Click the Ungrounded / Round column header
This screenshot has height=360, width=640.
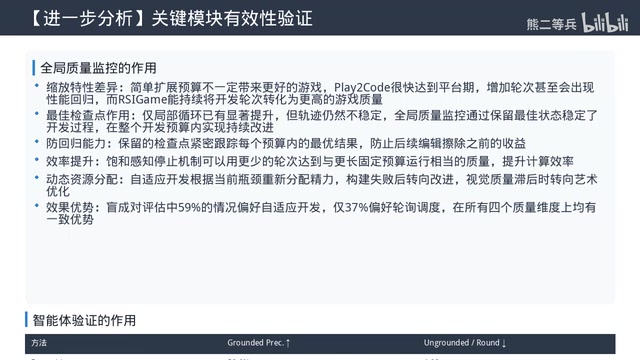point(464,343)
